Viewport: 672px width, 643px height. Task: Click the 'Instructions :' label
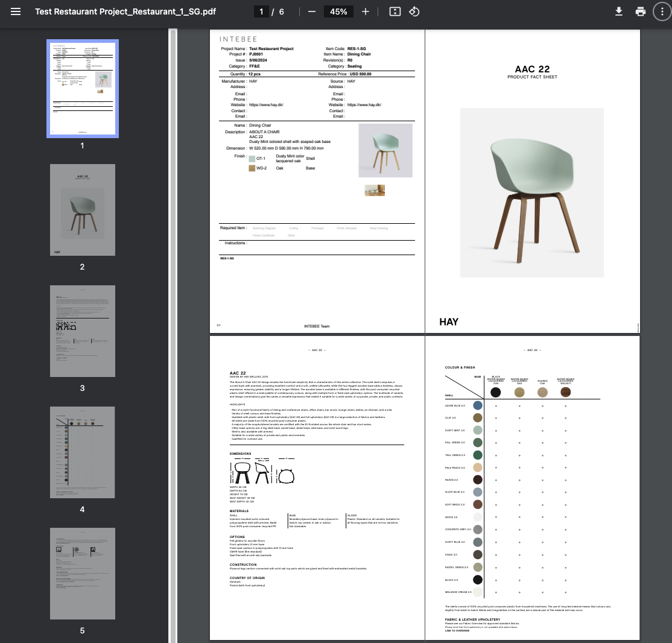tap(236, 243)
